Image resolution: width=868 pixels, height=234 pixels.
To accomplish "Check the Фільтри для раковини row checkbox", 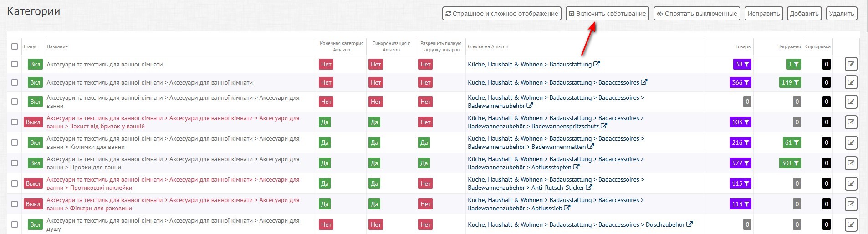I will (x=15, y=204).
